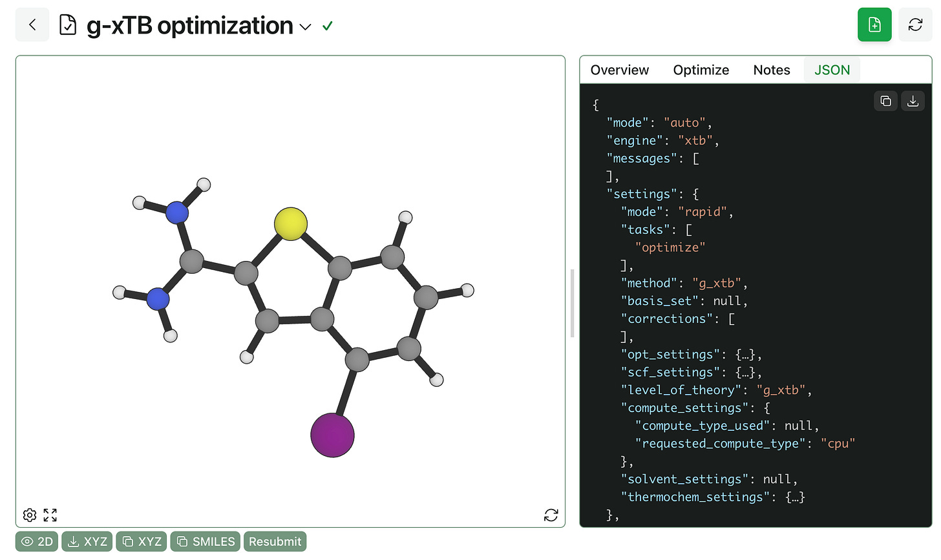Click the "compute_type_used" line
This screenshot has width=941, height=560.
[727, 426]
